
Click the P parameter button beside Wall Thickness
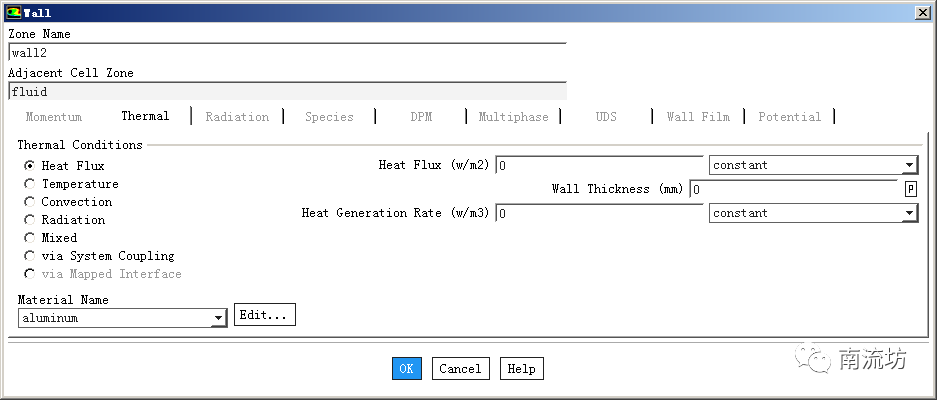(x=910, y=189)
